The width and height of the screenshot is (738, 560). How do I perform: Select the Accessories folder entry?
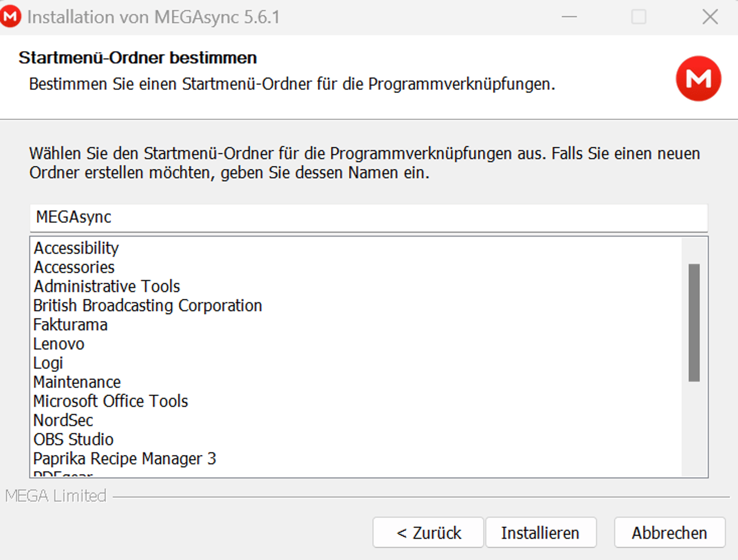click(73, 267)
